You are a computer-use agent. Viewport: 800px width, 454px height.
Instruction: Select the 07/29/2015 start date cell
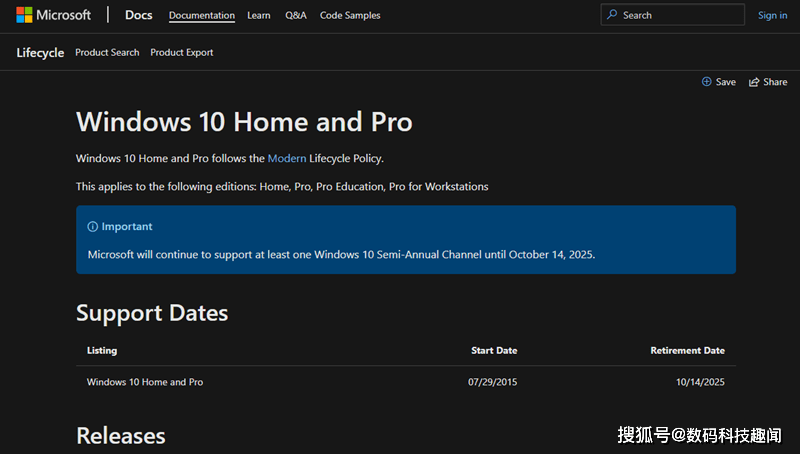pyautogui.click(x=492, y=382)
